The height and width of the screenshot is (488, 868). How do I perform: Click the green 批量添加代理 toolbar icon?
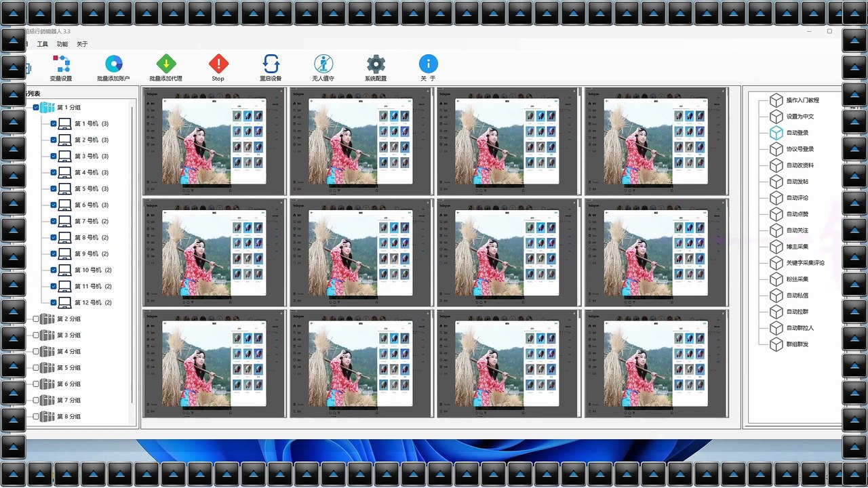click(165, 64)
